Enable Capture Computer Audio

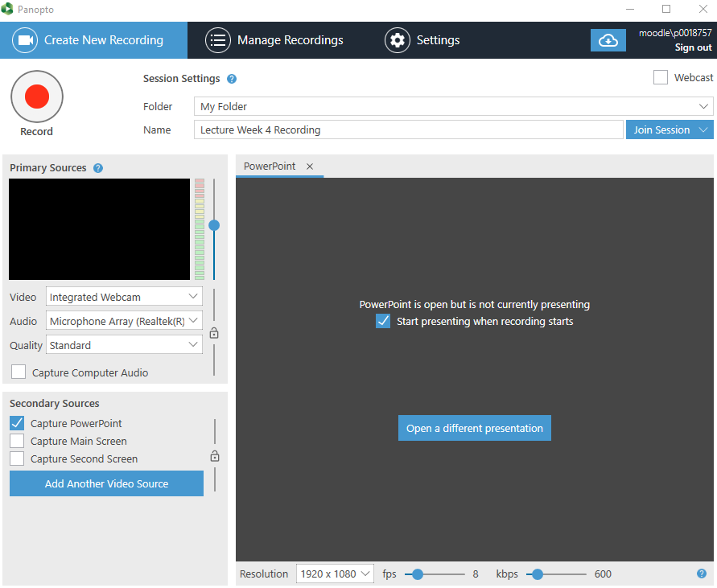tap(19, 372)
